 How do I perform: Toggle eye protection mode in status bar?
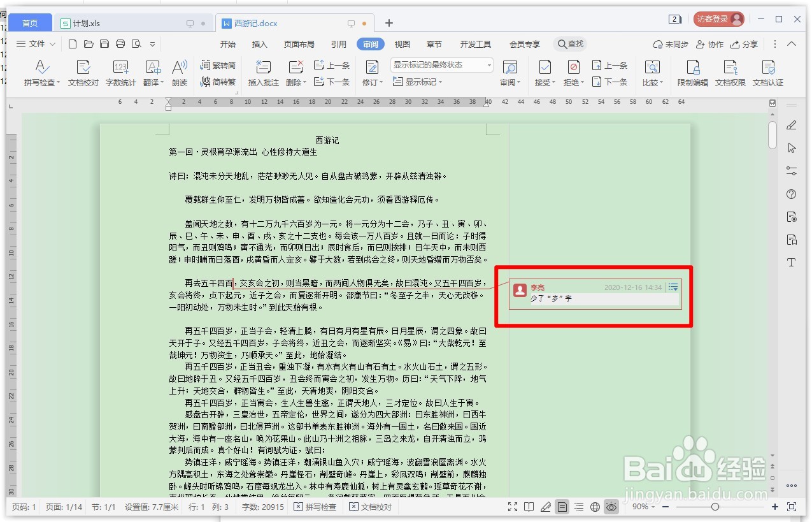611,507
